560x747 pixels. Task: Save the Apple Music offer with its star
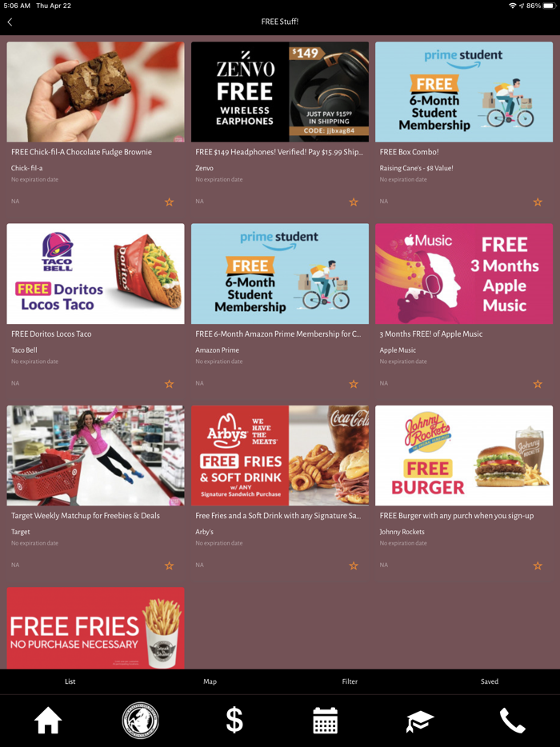click(x=538, y=384)
